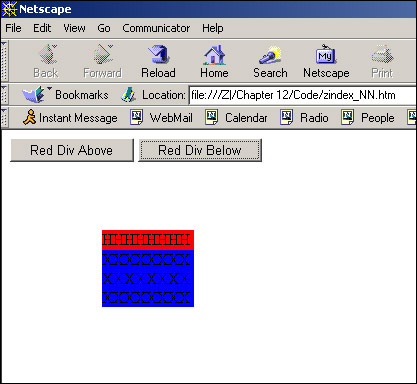Collapse the navigation toolbar handle
Screen dimensions: 417x384
click(x=4, y=61)
